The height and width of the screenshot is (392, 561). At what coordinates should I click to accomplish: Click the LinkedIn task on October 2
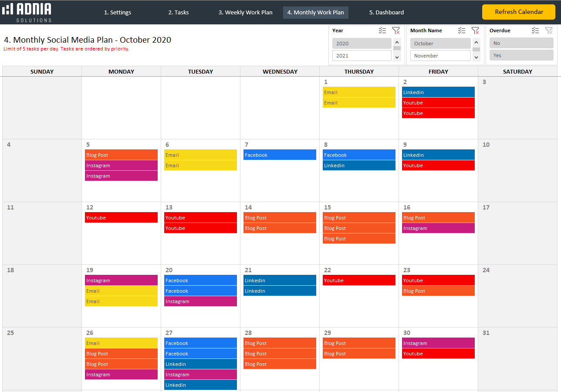tap(438, 92)
